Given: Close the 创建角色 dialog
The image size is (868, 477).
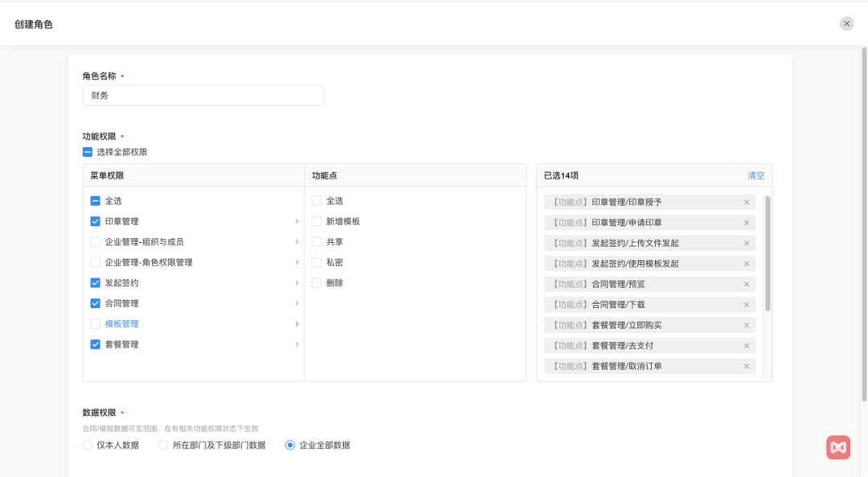Looking at the screenshot, I should point(846,23).
